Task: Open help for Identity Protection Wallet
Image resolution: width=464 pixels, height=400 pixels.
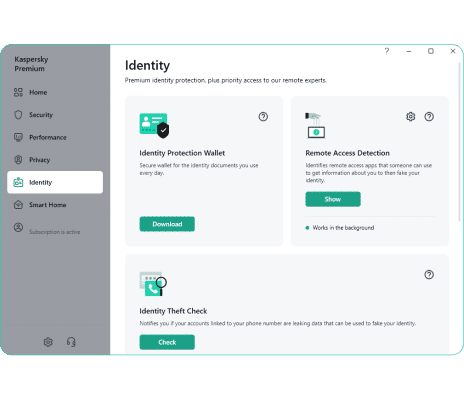Action: (263, 117)
